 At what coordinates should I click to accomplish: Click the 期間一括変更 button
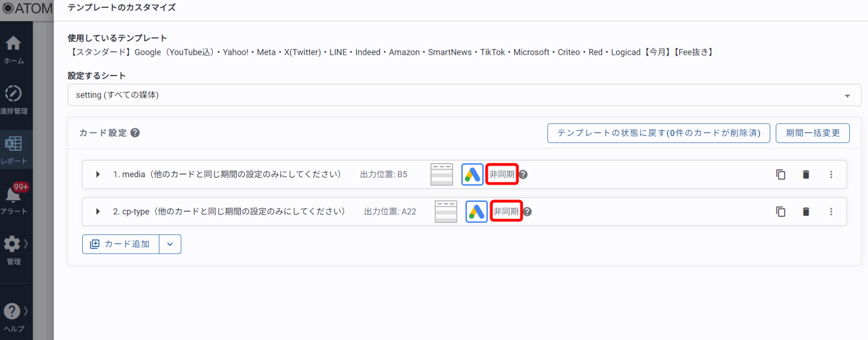(x=812, y=133)
